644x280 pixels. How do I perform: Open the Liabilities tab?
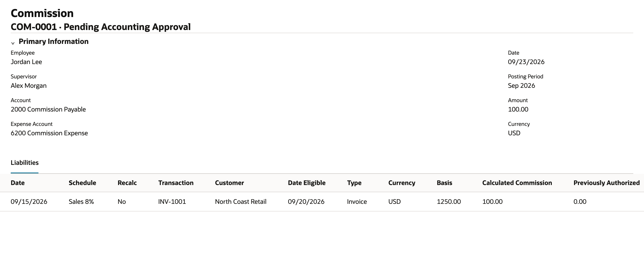tap(25, 163)
